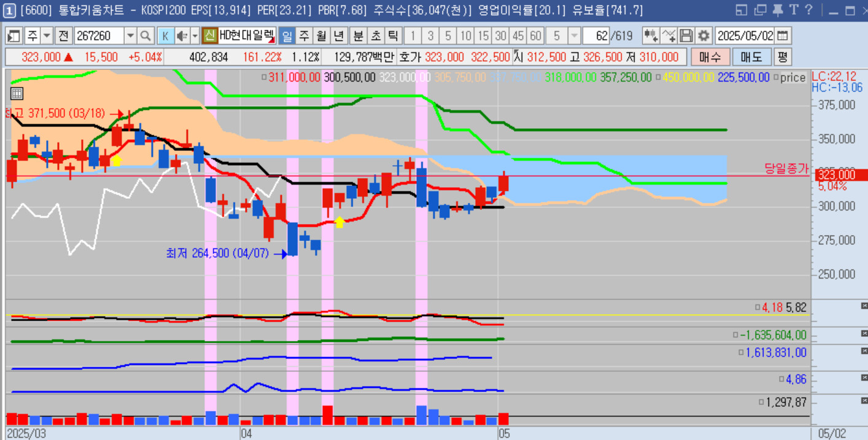Click the speaker sound icon
This screenshot has width=868, height=440.
[182, 36]
